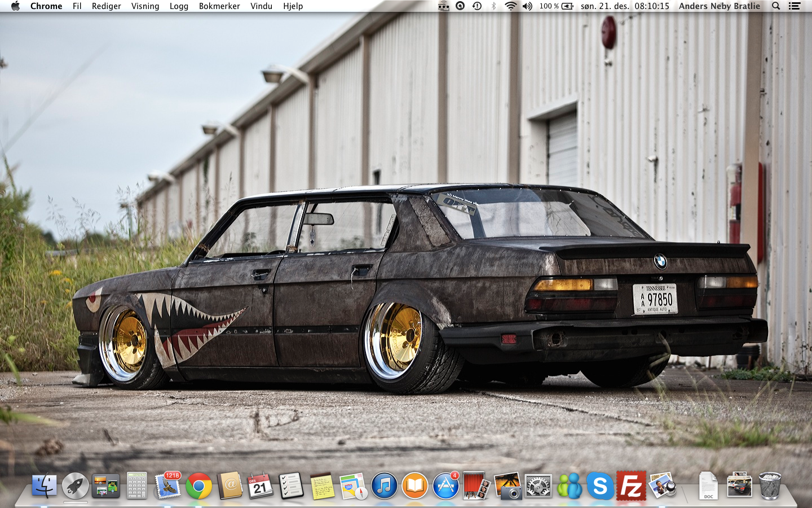This screenshot has height=508, width=812.
Task: Open the Visning menu
Action: [x=145, y=6]
